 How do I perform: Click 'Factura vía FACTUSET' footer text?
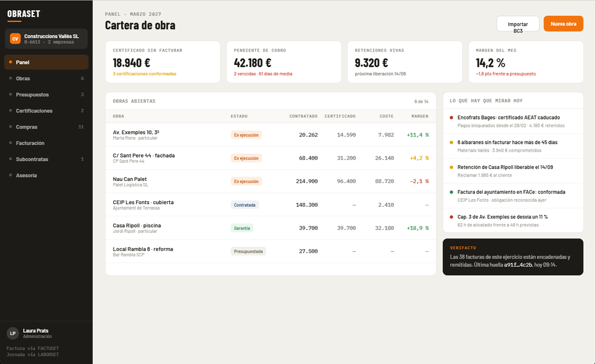[33, 349]
